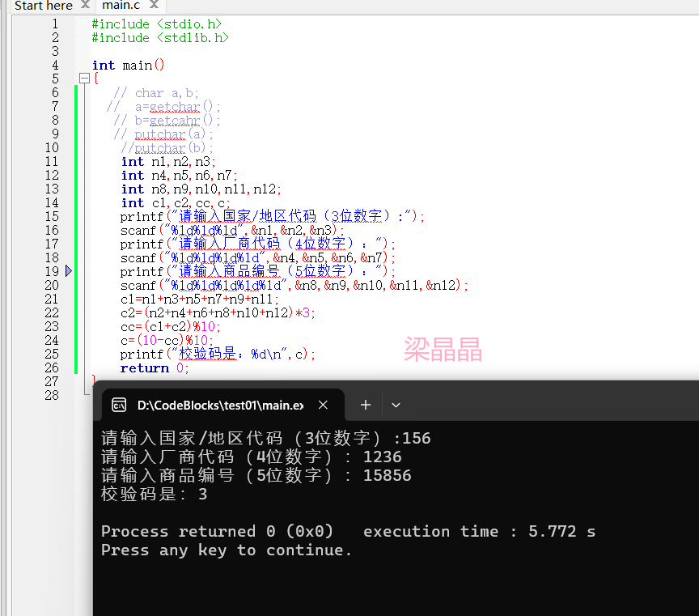Open the main.c editor tab

coord(121,6)
